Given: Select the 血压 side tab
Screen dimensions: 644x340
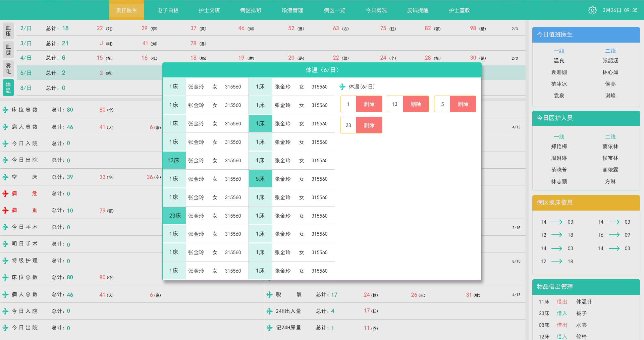Looking at the screenshot, I should click(x=8, y=31).
